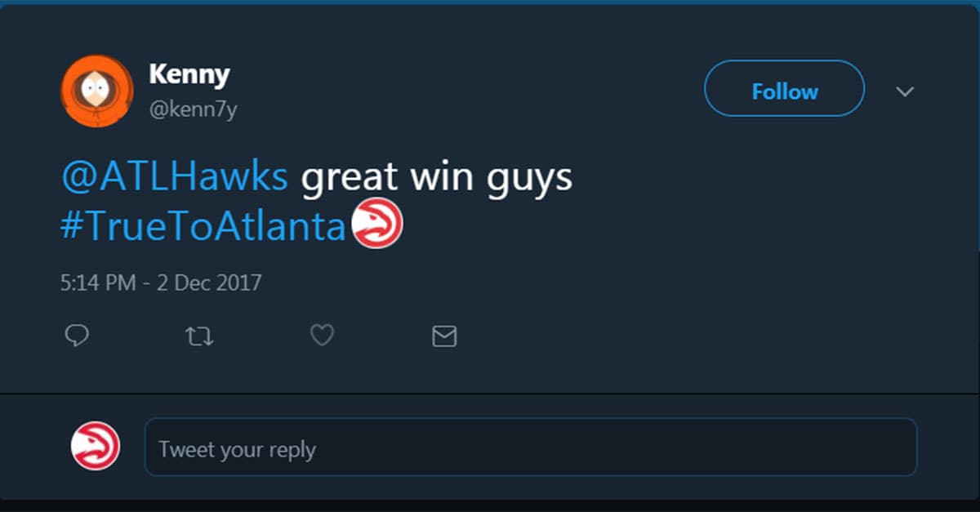Click the Tweet your reply input field
This screenshot has height=512, width=980.
point(531,446)
